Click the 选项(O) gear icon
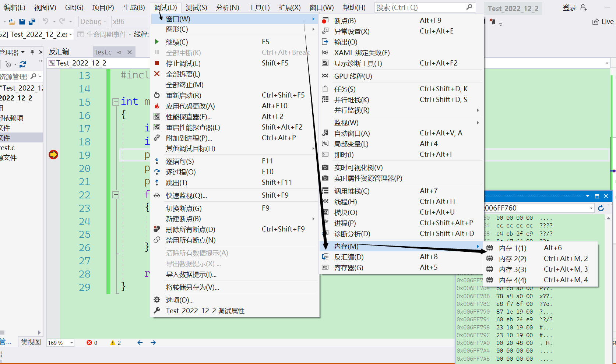Viewport: 616px width, 364px height. point(157,300)
